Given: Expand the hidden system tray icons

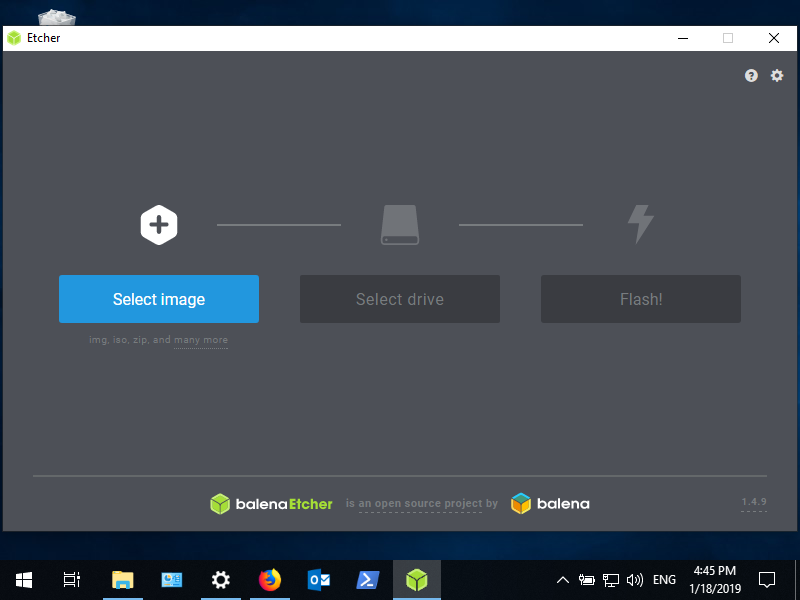Looking at the screenshot, I should (x=563, y=580).
